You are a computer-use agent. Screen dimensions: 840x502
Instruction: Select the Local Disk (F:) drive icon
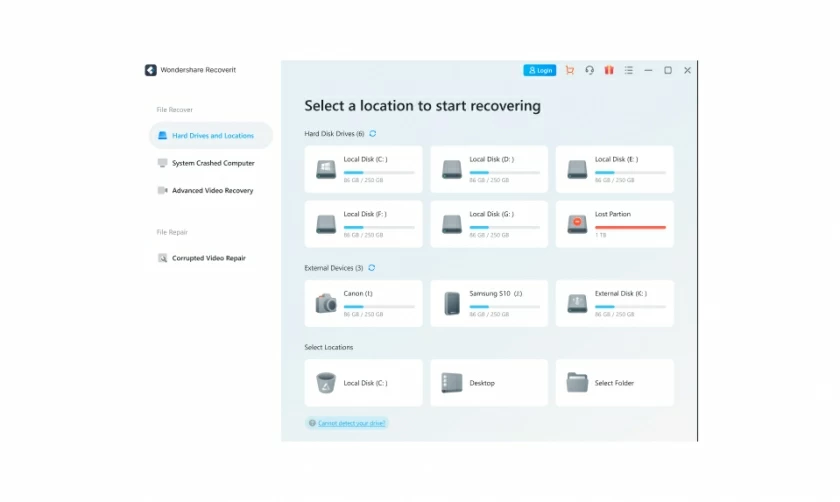coord(326,224)
